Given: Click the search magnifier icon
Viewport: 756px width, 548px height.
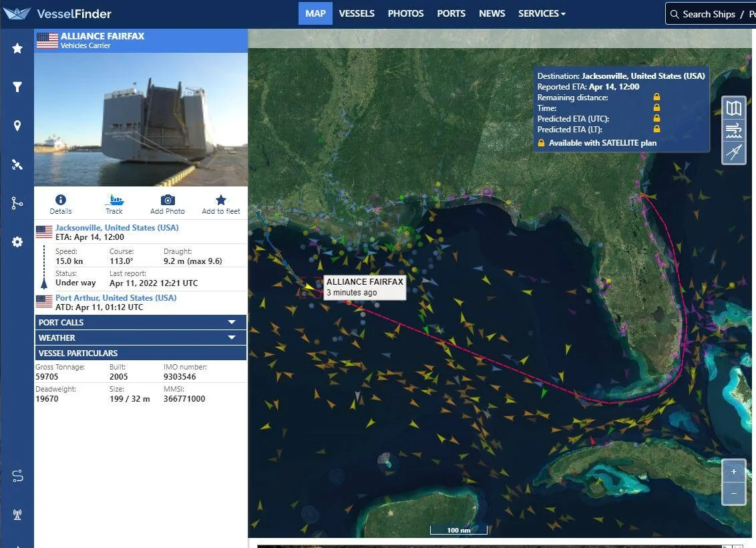Looking at the screenshot, I should click(675, 14).
